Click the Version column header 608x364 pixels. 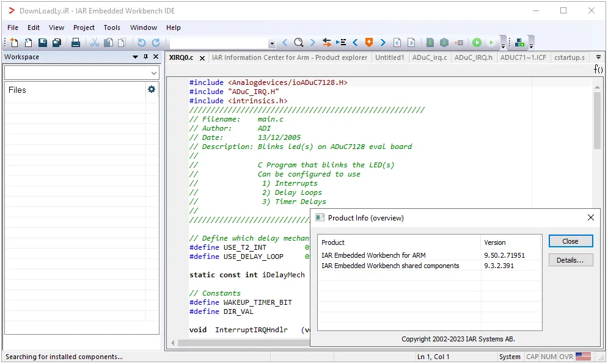coord(511,242)
